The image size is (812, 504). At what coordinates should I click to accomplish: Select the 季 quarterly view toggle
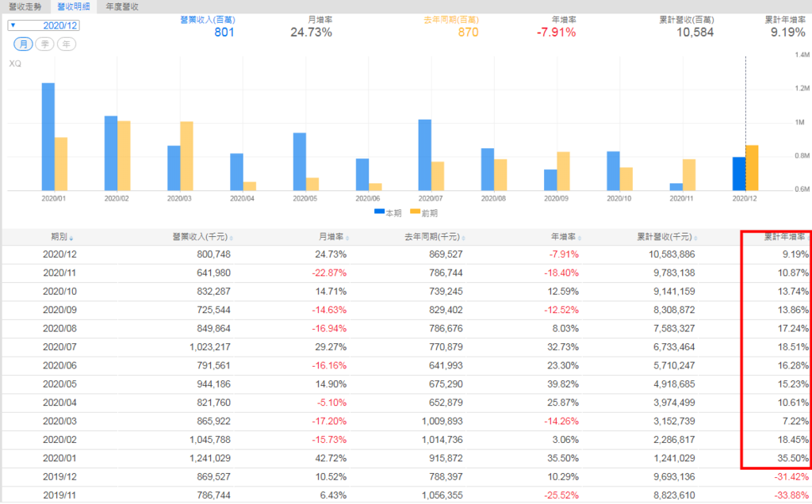coord(44,44)
